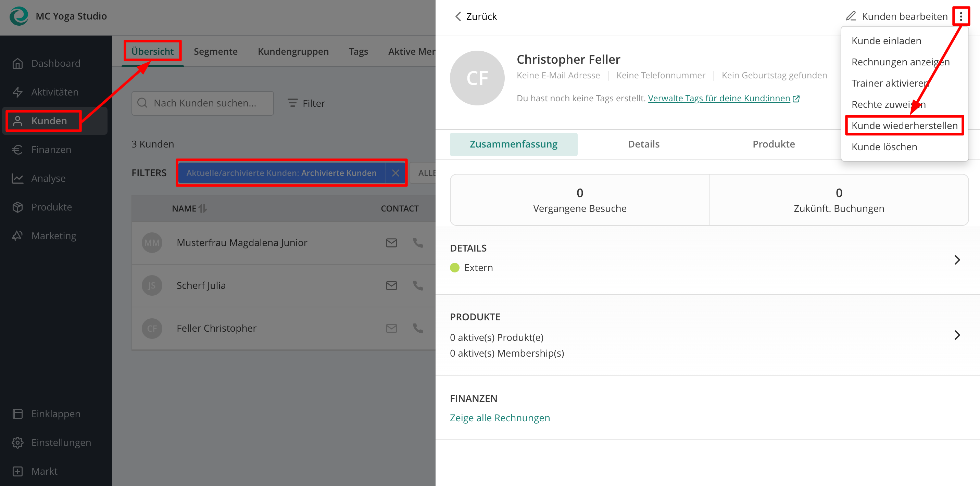The height and width of the screenshot is (486, 980).
Task: Click the JS avatar in customer list
Action: (x=152, y=285)
